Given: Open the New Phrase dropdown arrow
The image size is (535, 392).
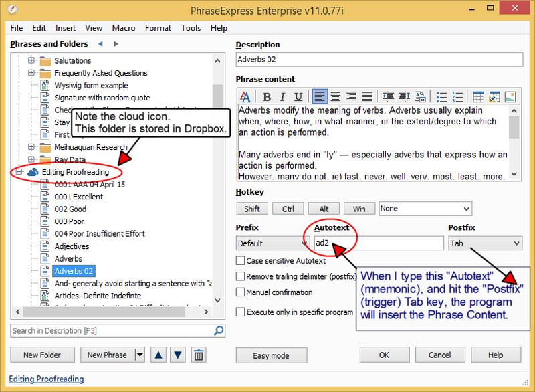Looking at the screenshot, I should point(140,355).
